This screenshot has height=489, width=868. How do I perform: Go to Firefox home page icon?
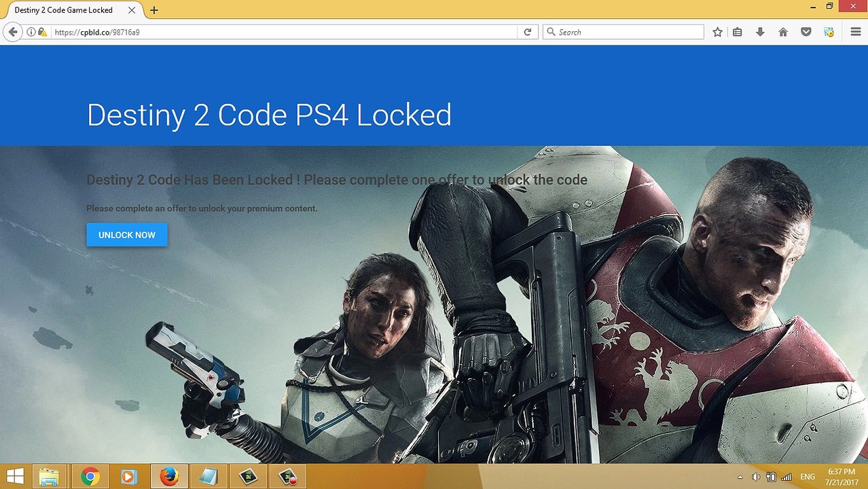(783, 32)
